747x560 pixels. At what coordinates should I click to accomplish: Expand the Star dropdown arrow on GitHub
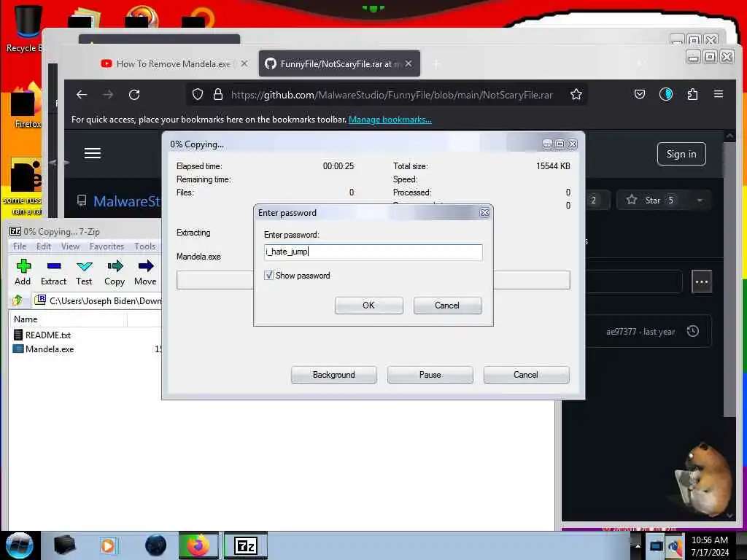pos(700,201)
